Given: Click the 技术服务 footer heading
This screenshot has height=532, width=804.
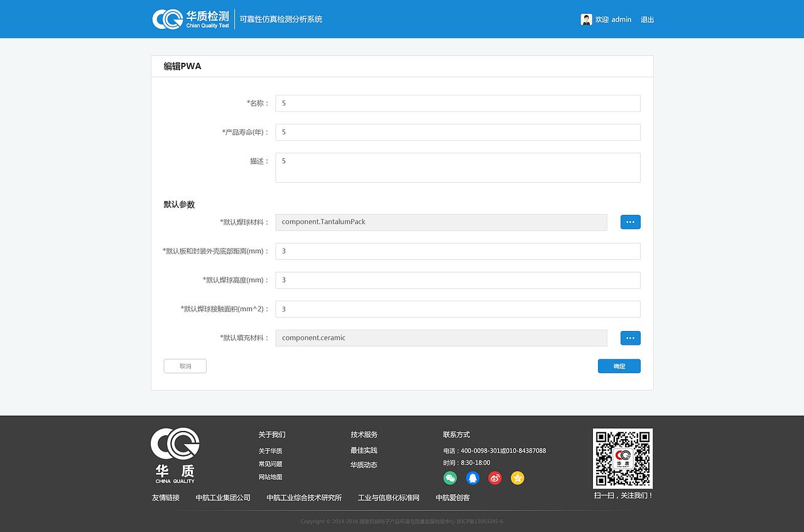Looking at the screenshot, I should click(x=364, y=435).
